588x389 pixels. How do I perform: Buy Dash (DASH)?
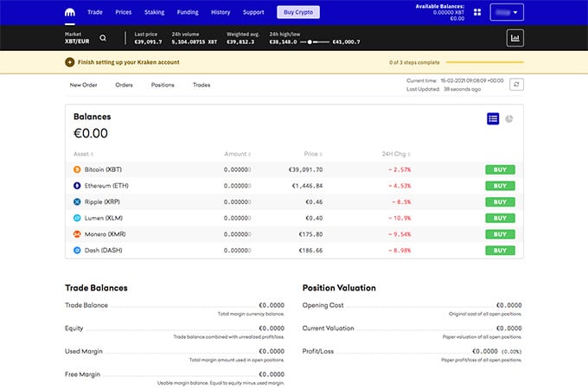[x=500, y=251]
